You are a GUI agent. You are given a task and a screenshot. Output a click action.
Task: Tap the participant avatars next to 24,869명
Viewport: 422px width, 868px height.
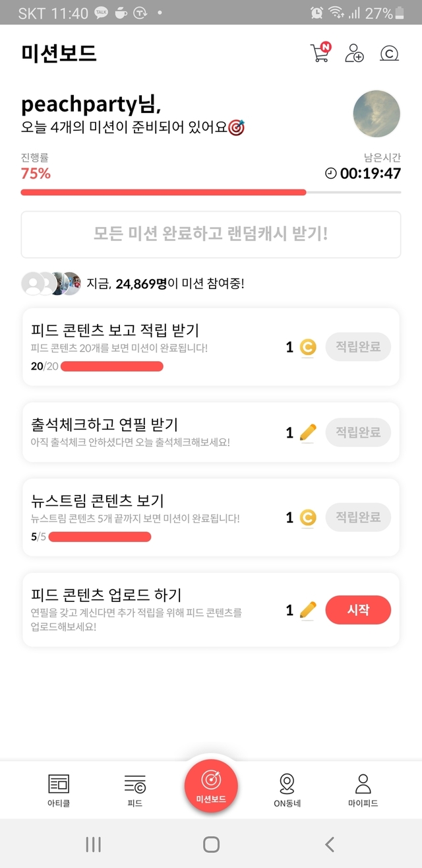point(51,284)
